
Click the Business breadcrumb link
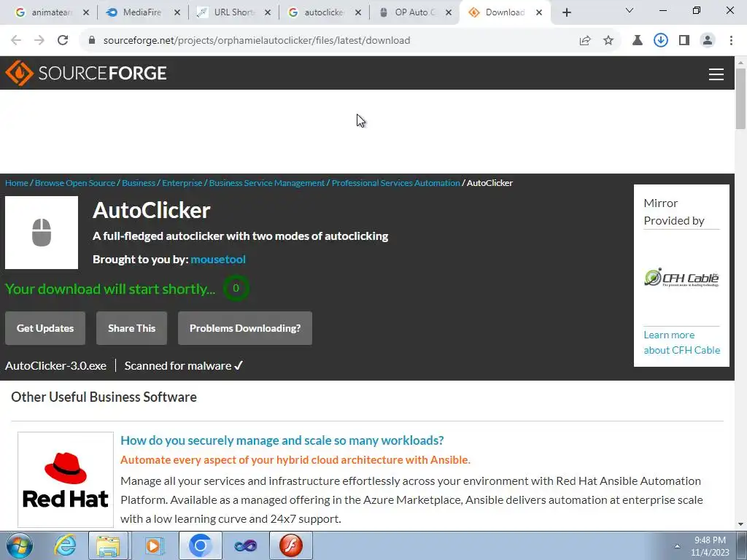[139, 183]
